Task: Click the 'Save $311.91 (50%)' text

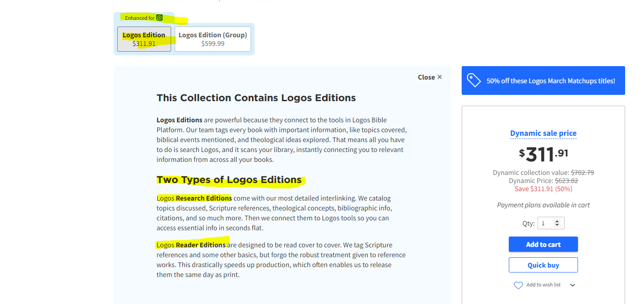Action: click(x=543, y=189)
